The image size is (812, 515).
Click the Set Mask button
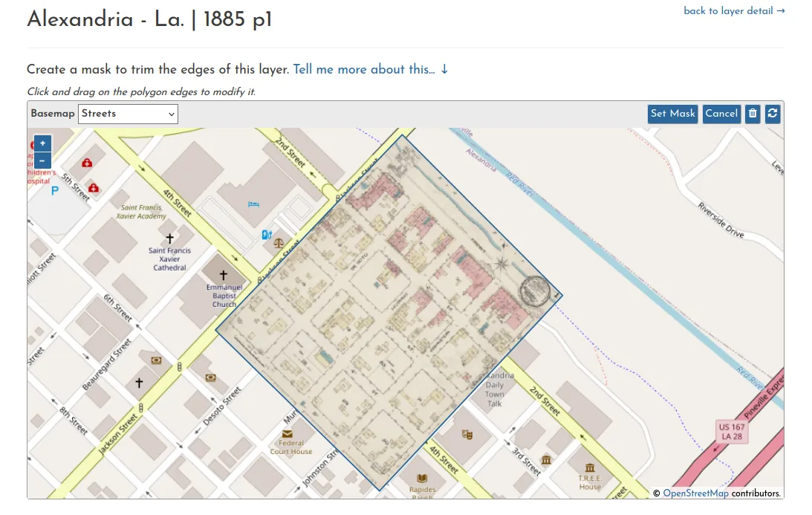[x=672, y=114]
